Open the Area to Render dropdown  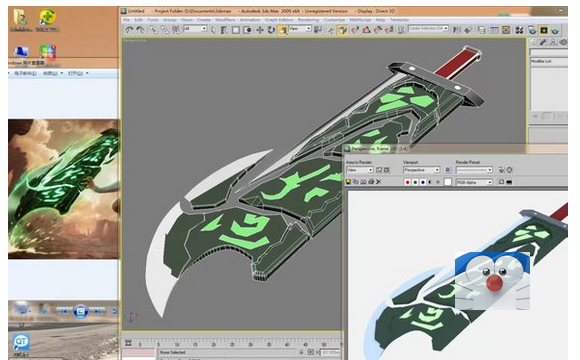click(360, 170)
